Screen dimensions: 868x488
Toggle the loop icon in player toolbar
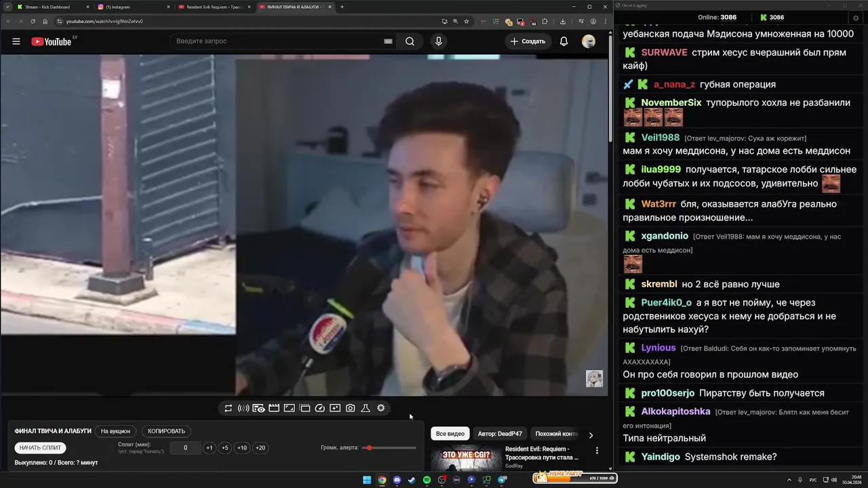click(x=229, y=408)
